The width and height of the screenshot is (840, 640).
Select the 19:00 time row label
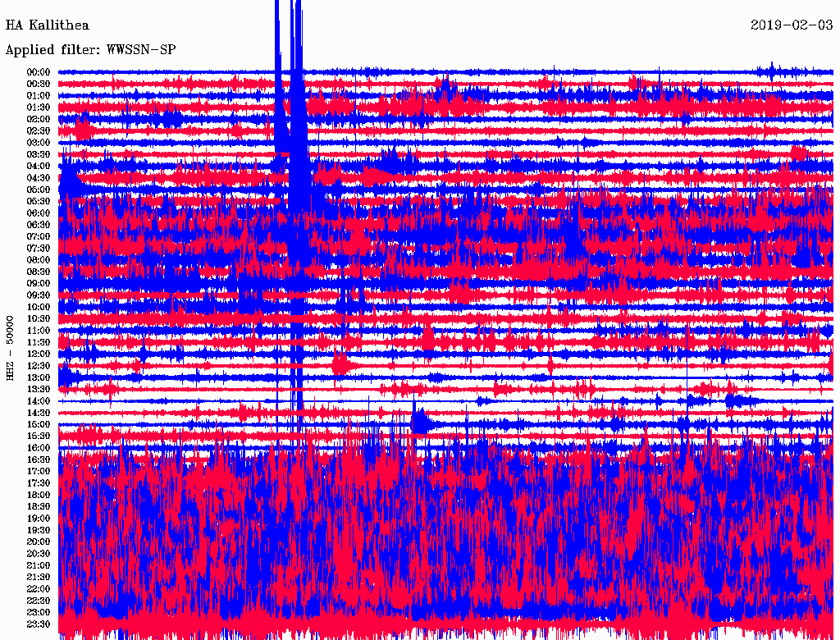coord(39,519)
